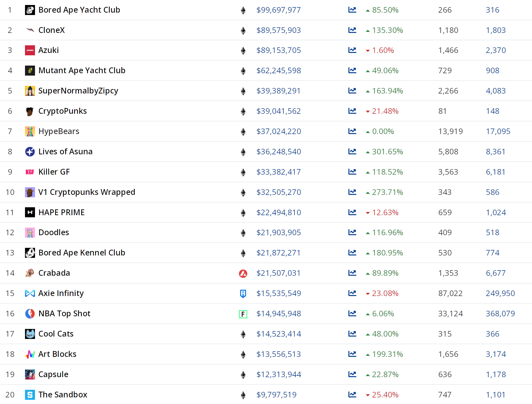Open the HypeBears collection link
Image resolution: width=532 pixels, height=404 pixels.
click(59, 131)
